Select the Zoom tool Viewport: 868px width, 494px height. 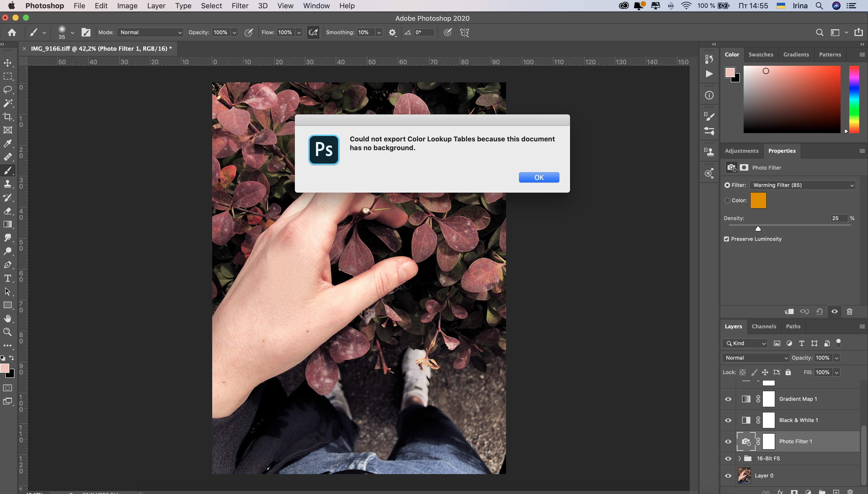8,332
